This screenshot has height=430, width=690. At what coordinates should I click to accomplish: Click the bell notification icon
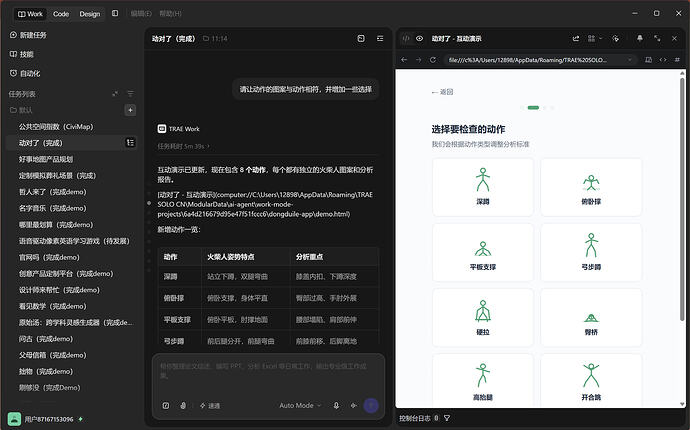coord(640,39)
